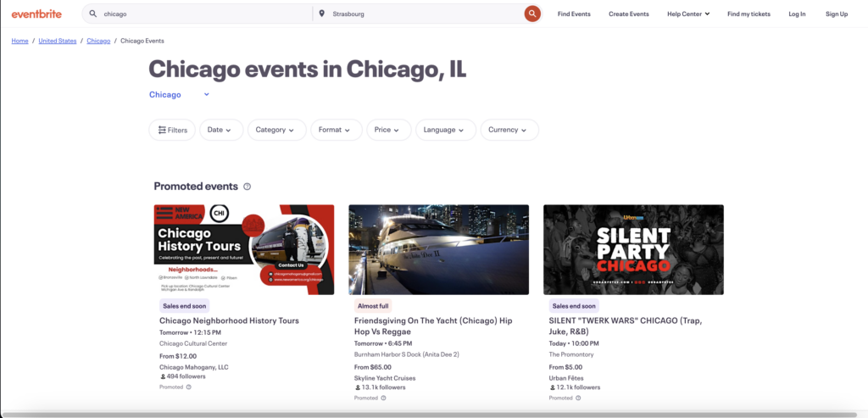Click info icon beside Chicago Mahogany Promoted label

189,387
